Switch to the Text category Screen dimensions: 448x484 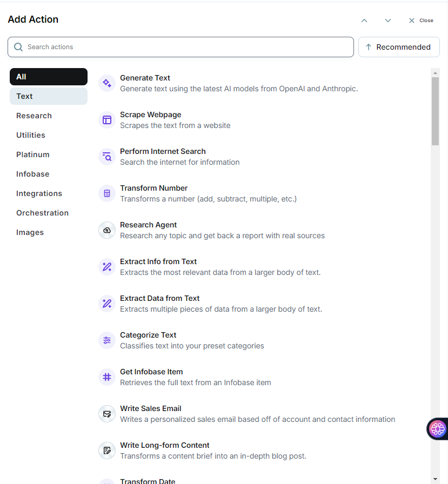click(x=49, y=96)
